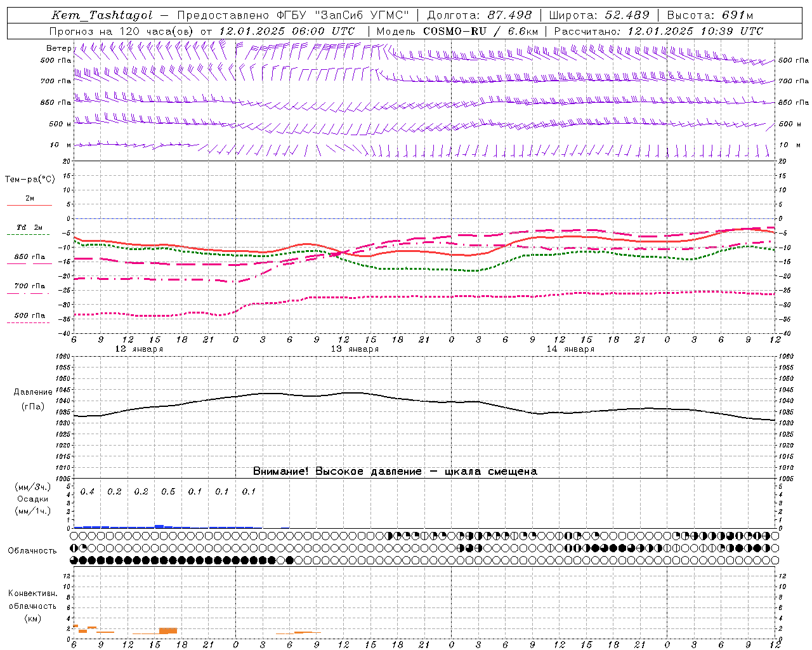Click the forecast text Прогноз на 120 часа(ов)
Screen dimensions: 812x650
[122, 31]
